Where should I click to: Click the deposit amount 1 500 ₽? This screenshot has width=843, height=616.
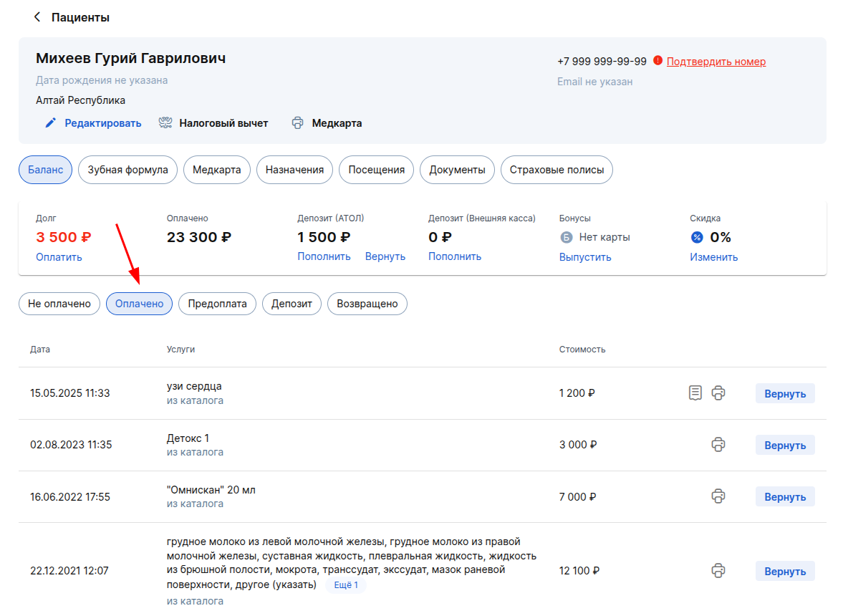[324, 237]
